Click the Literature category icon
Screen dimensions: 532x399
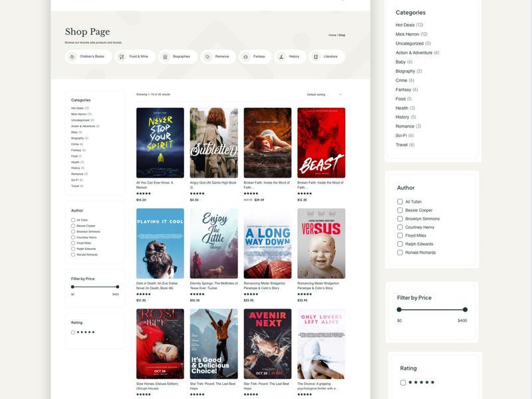coord(316,57)
